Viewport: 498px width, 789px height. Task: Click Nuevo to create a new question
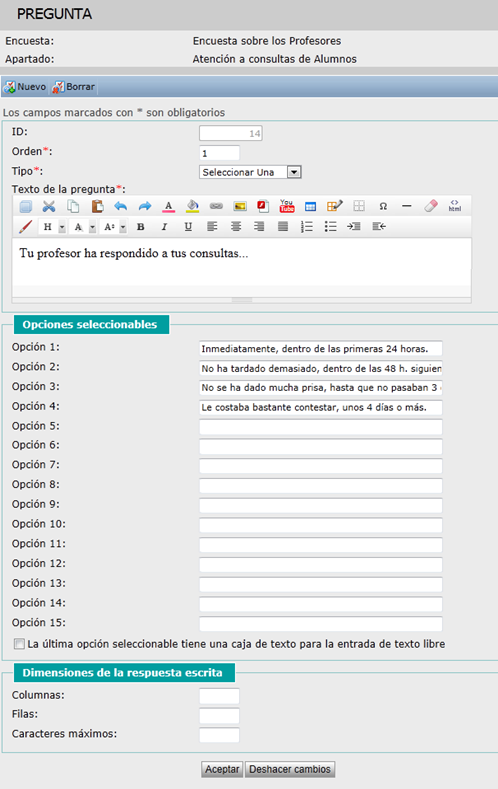pos(25,87)
